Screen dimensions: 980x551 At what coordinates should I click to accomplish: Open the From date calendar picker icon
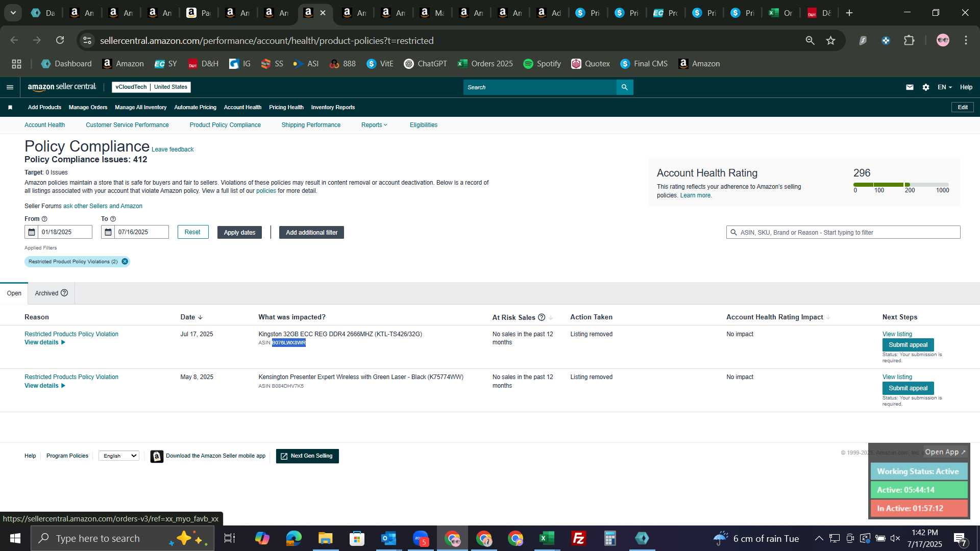32,232
